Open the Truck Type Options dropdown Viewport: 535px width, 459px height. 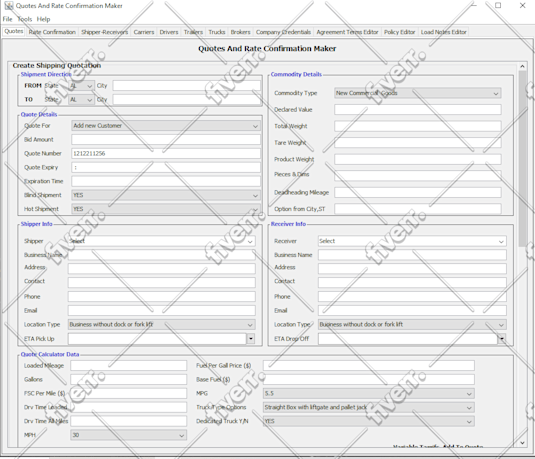pyautogui.click(x=368, y=407)
